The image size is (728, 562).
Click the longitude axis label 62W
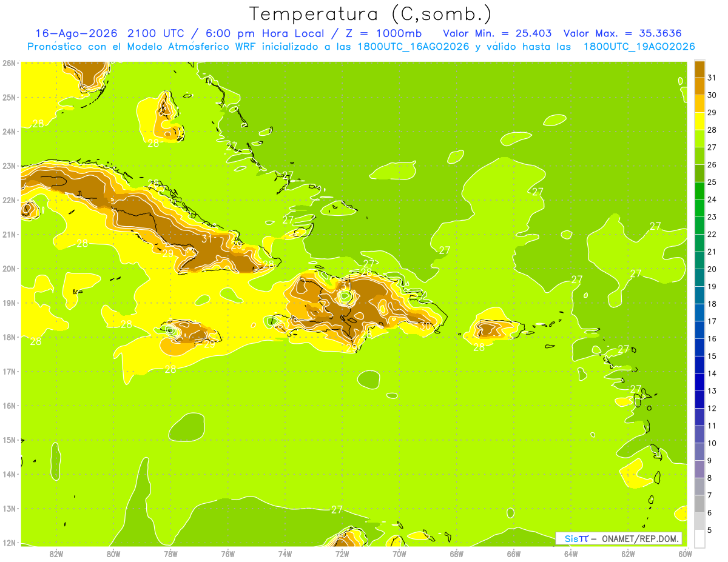(x=628, y=554)
